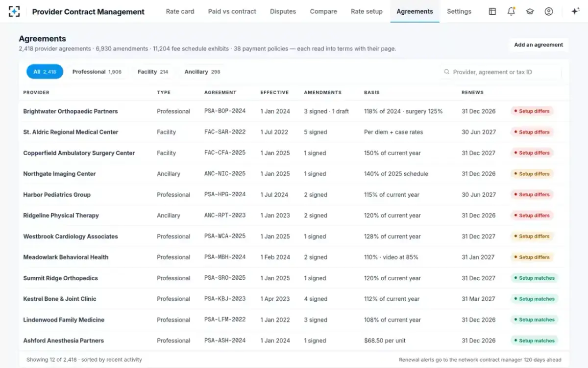Sort by the Type column header
Image resolution: width=588 pixels, height=368 pixels.
[x=164, y=92]
